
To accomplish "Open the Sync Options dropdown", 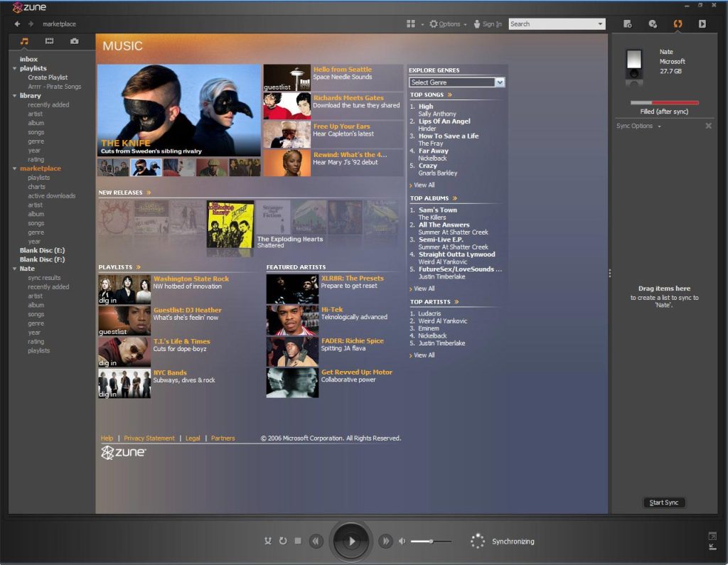I will tap(638, 126).
